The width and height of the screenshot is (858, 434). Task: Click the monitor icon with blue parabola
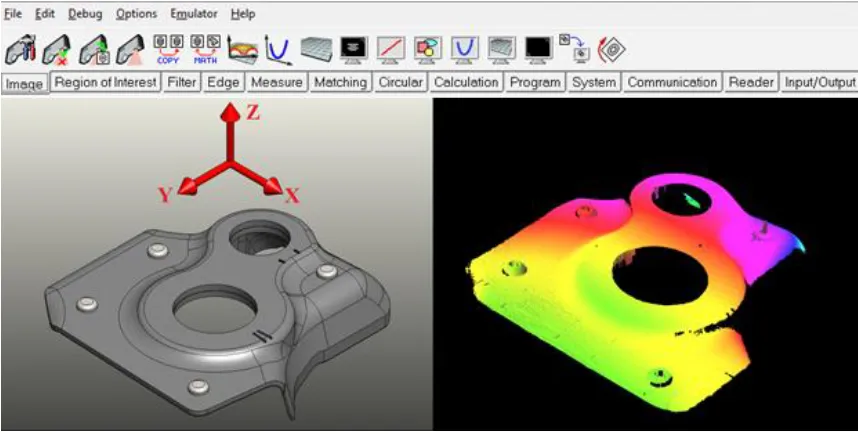click(x=465, y=50)
